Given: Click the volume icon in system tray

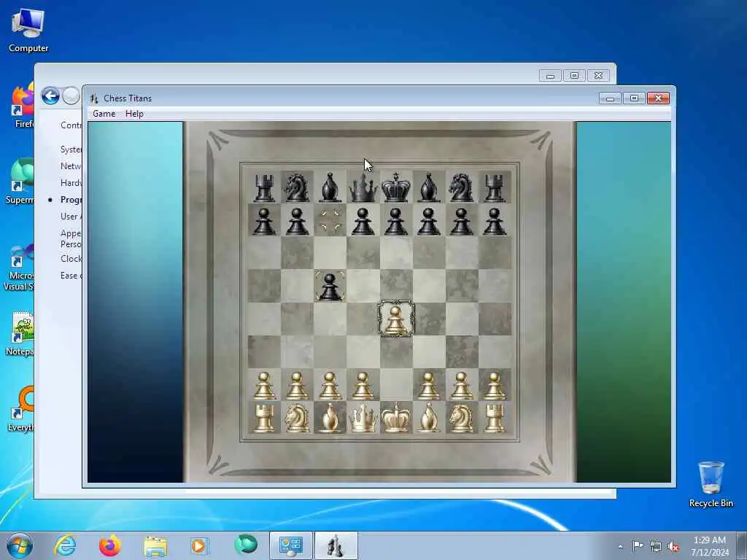Looking at the screenshot, I should [x=673, y=547].
